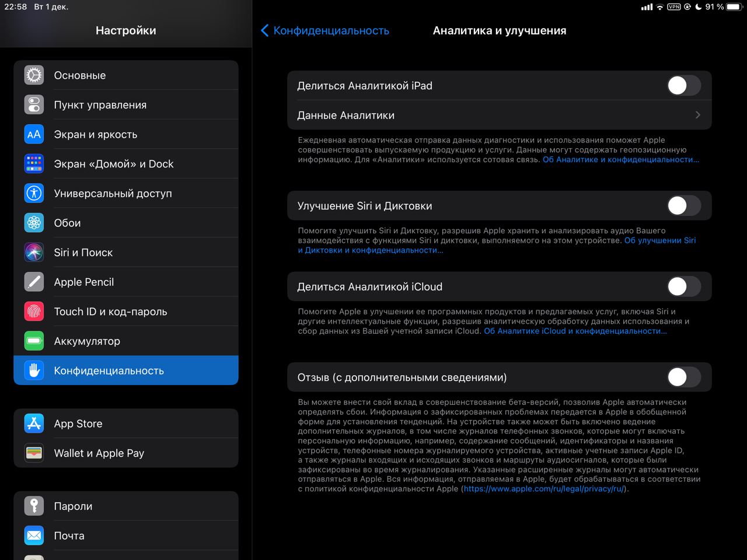
Task: Tap the Обои flower icon
Action: (x=34, y=223)
